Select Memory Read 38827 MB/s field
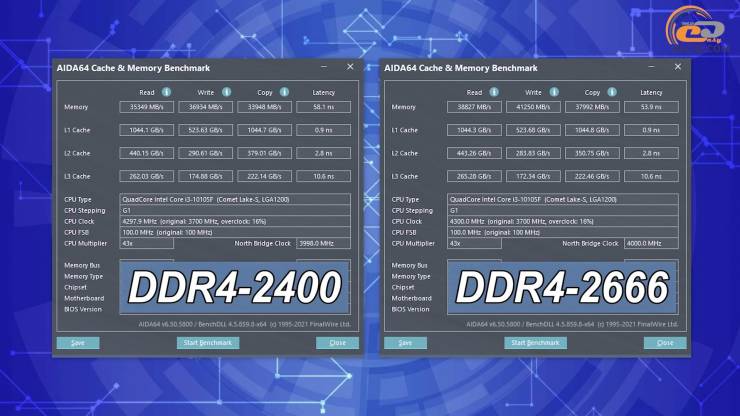 coord(474,107)
